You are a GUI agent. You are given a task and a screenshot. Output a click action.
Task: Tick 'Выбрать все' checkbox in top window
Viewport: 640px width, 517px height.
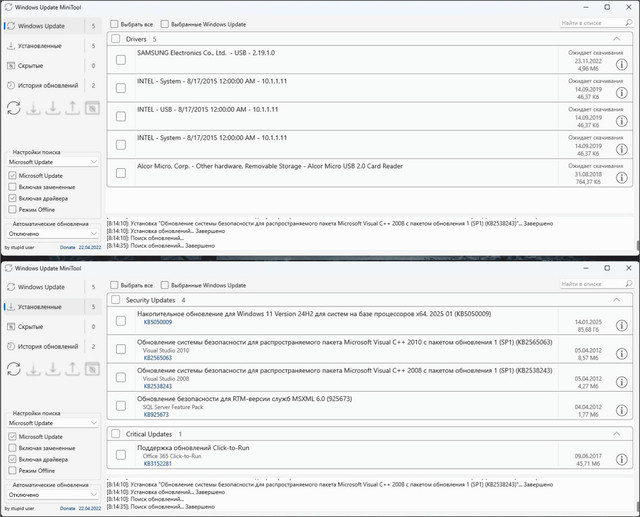pos(114,24)
